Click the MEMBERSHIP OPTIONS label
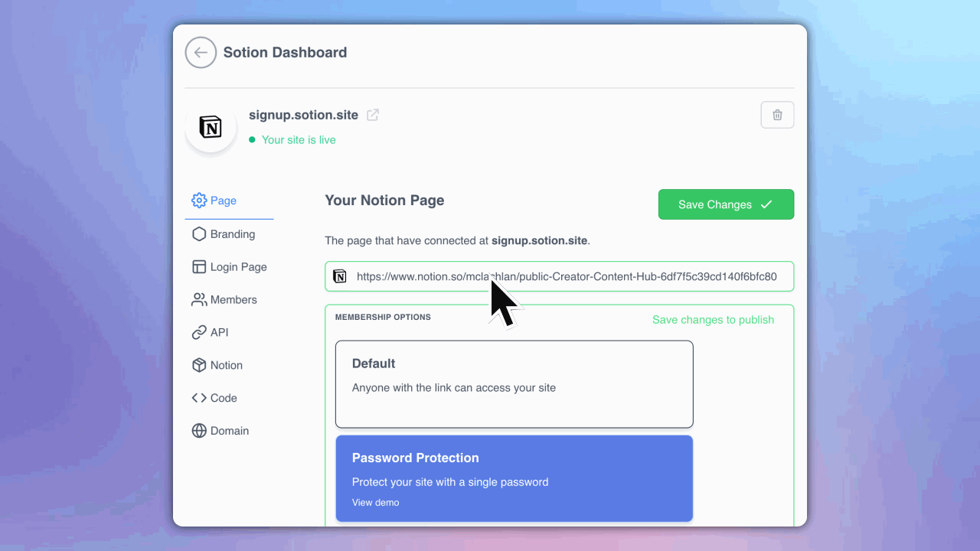Viewport: 980px width, 551px height. click(383, 317)
